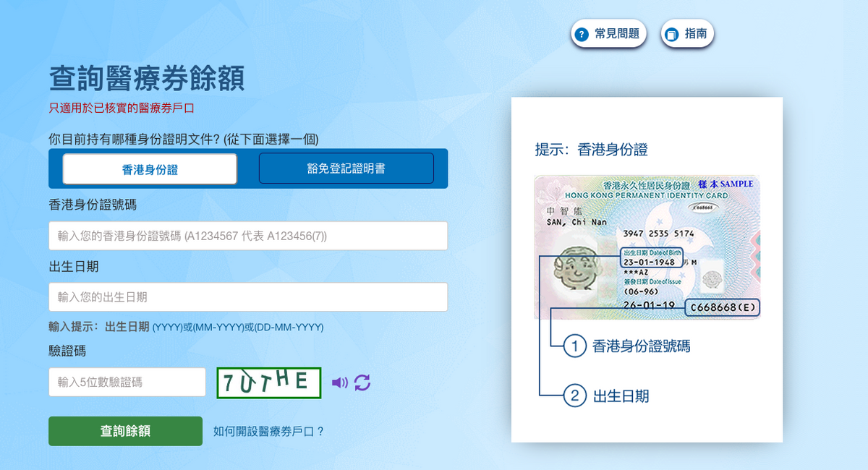
Task: Click the 香港身份證號碼 label in the hint panel
Action: pos(641,346)
